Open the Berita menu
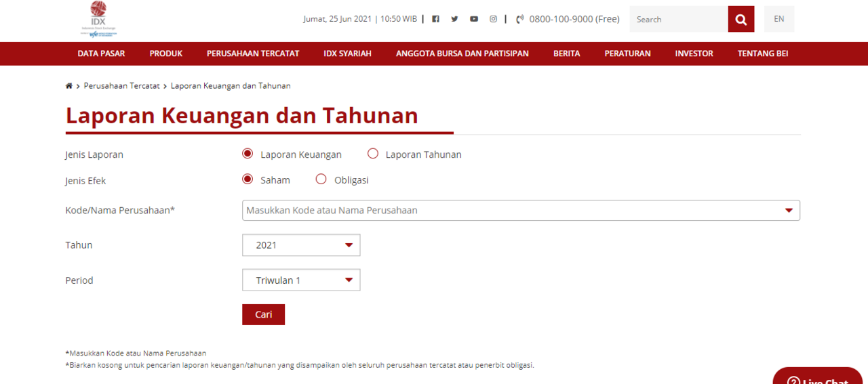868x384 pixels. (x=567, y=54)
